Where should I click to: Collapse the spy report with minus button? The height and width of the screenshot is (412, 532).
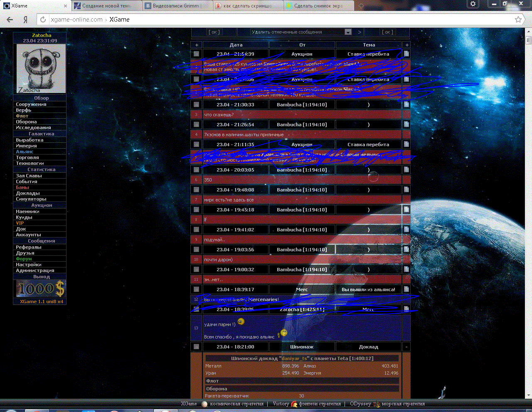(x=406, y=347)
